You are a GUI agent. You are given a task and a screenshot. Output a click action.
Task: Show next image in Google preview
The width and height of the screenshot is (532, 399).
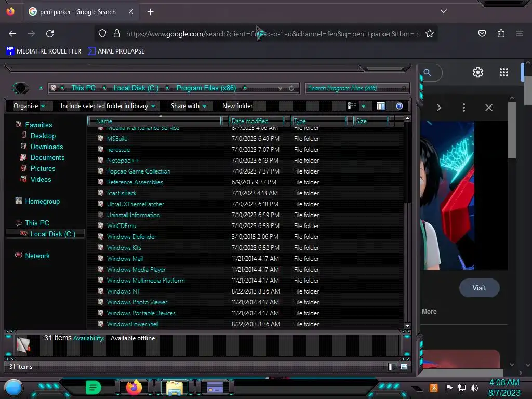point(438,108)
